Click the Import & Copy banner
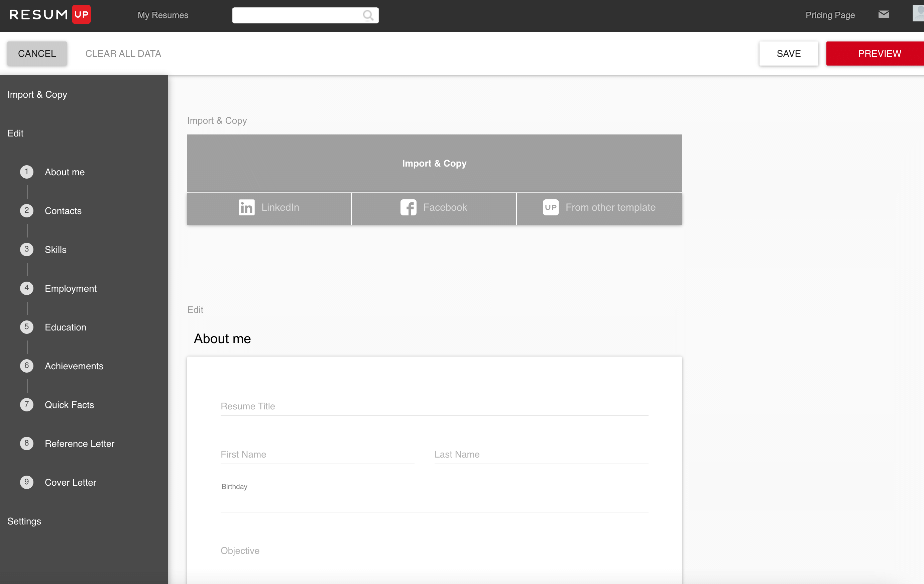924x584 pixels. (x=434, y=163)
